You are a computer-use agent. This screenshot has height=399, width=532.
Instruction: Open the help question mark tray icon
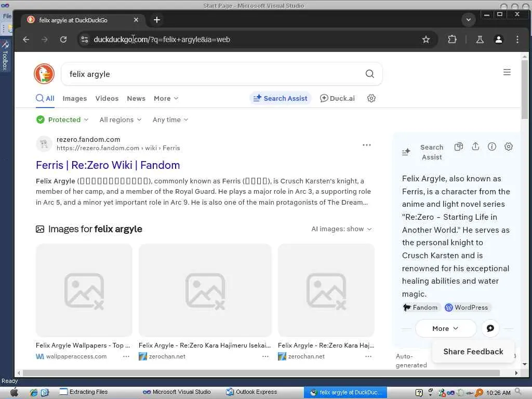pos(419,393)
